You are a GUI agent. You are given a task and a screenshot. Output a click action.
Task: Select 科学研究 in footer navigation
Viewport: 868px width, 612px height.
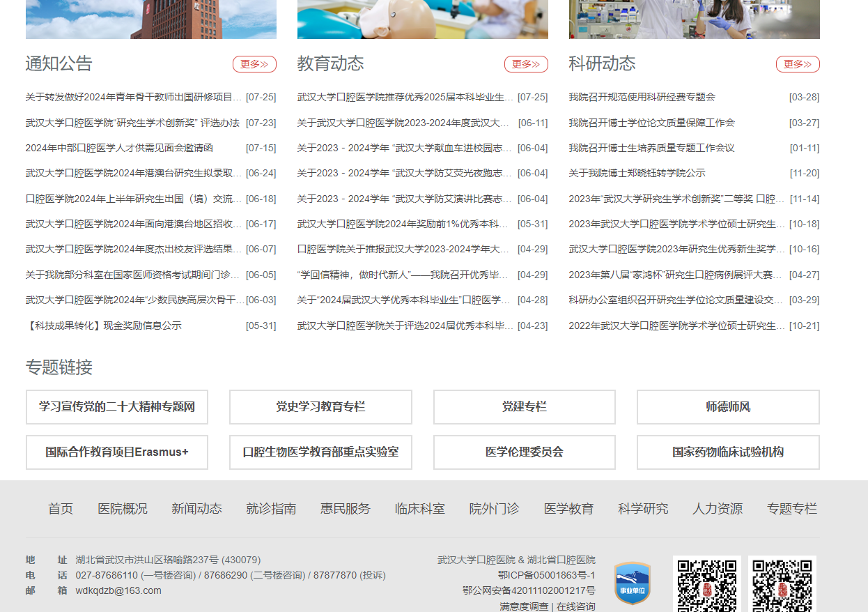tap(643, 509)
